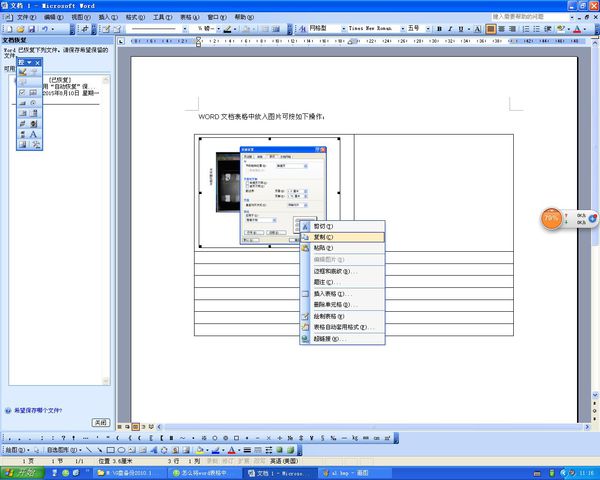The height and width of the screenshot is (480, 600).
Task: Open the 插入 Insert menu
Action: tap(108, 17)
